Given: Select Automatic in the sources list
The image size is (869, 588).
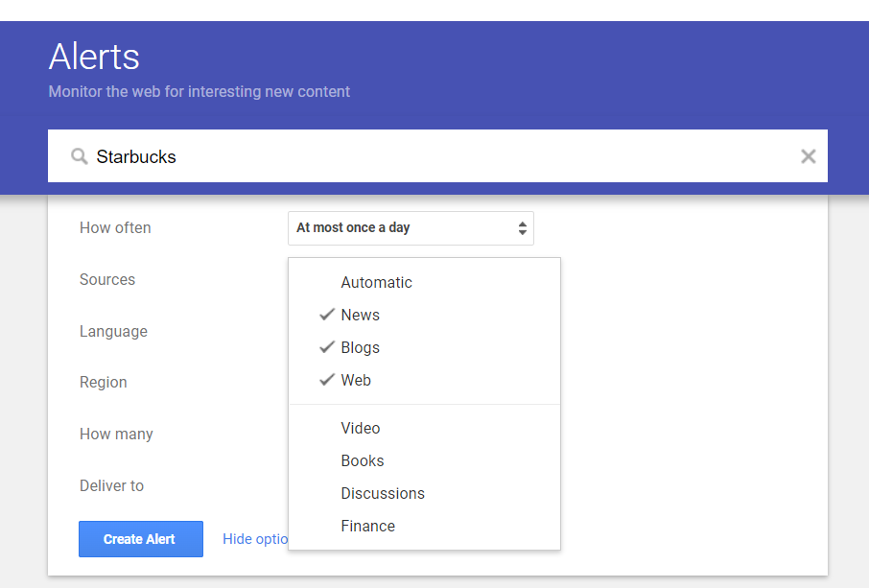Looking at the screenshot, I should [425, 283].
